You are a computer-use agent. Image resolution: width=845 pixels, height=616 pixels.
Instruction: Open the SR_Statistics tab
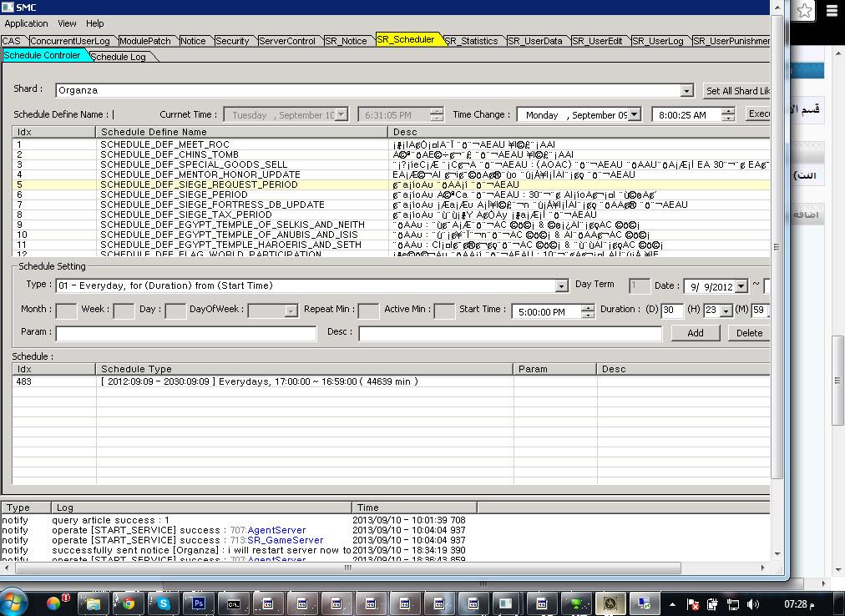pos(471,41)
